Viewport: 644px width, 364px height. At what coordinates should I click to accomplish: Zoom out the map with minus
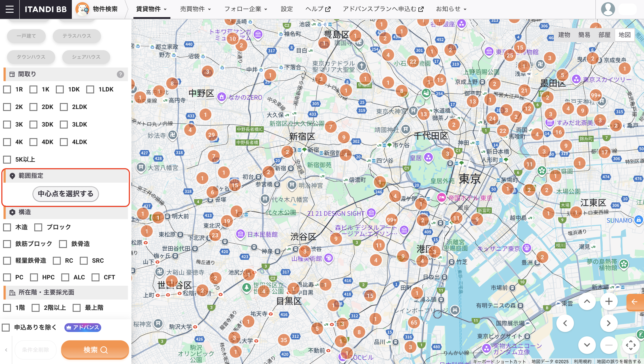609,345
